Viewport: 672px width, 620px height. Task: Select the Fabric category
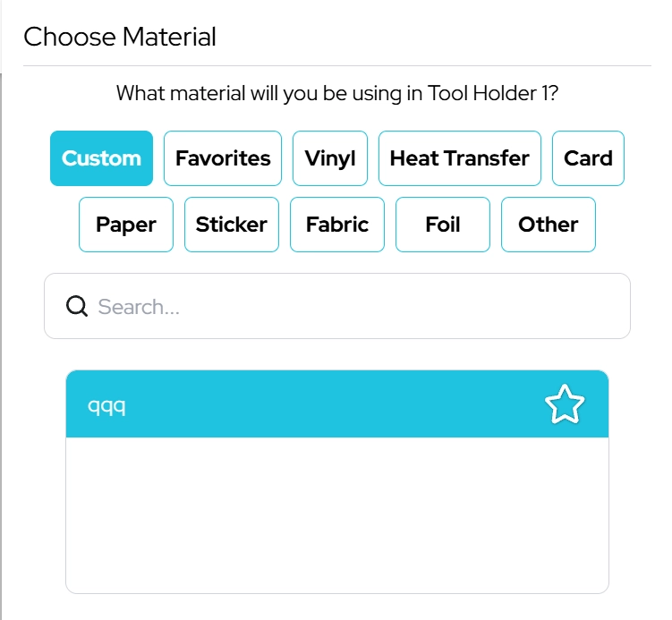pyautogui.click(x=337, y=225)
